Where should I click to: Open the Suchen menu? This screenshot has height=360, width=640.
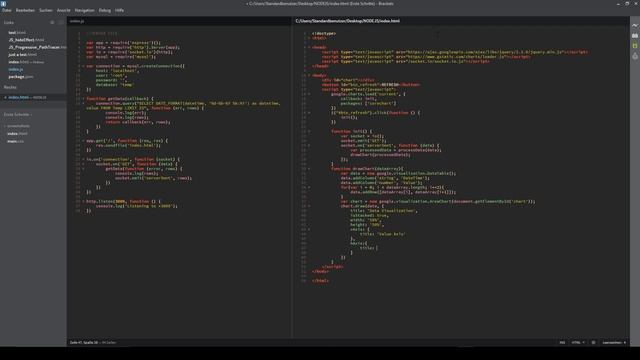(x=46, y=10)
